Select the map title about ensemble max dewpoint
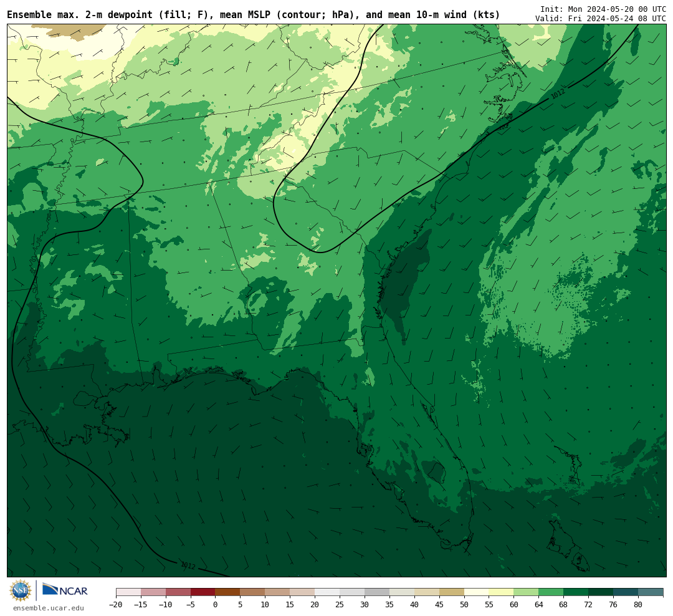 (x=253, y=15)
